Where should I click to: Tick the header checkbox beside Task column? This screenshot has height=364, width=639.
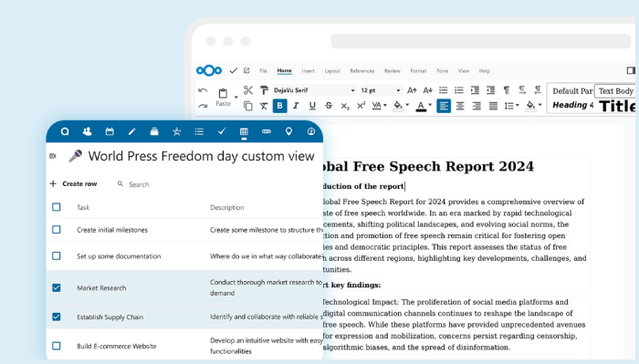[57, 207]
